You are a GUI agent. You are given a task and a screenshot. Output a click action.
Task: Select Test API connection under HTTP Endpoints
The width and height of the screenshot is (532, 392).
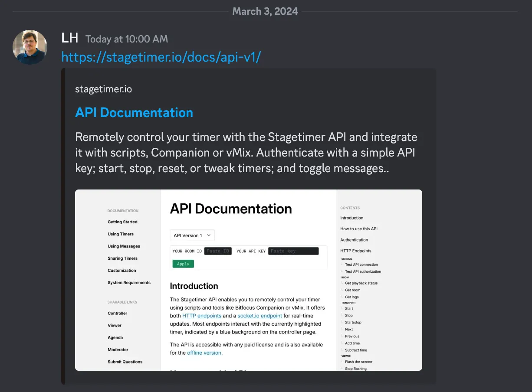361,264
